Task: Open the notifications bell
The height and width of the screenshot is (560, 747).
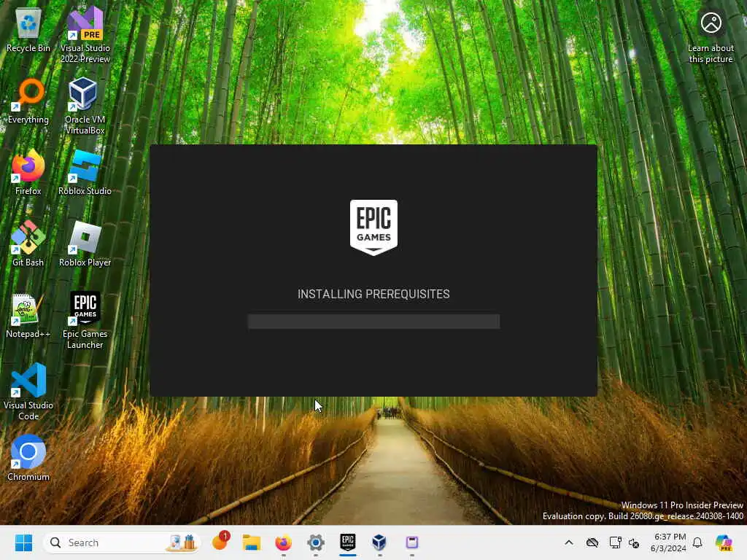Action: (x=697, y=542)
